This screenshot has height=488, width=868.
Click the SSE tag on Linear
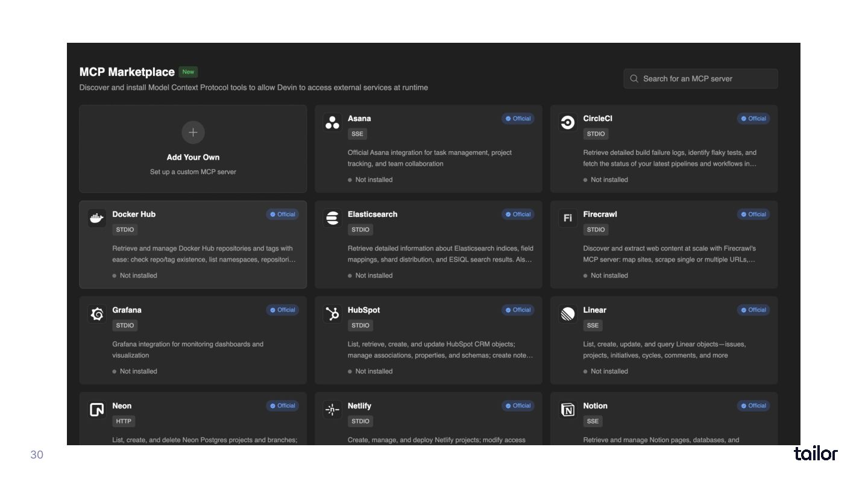[593, 325]
